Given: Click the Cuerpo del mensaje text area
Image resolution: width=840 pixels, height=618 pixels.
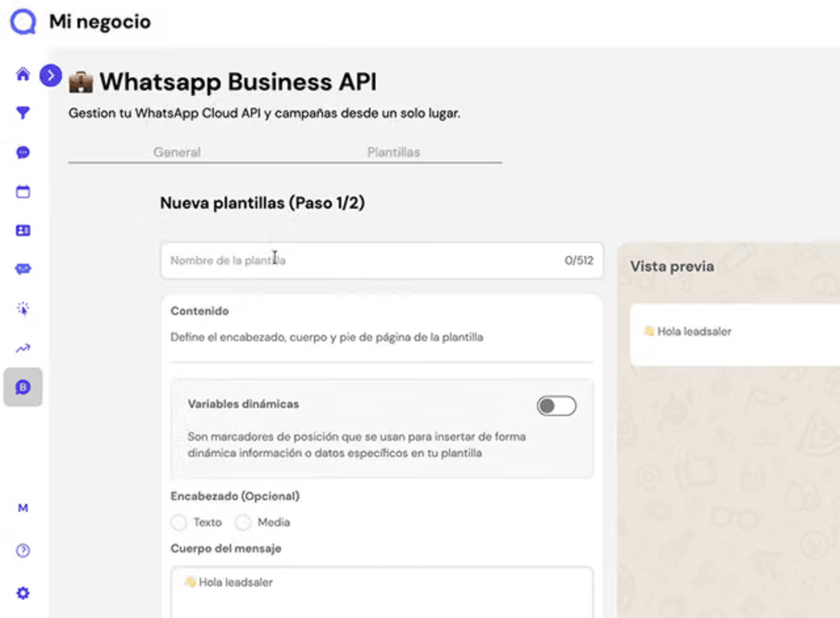Looking at the screenshot, I should 382,593.
